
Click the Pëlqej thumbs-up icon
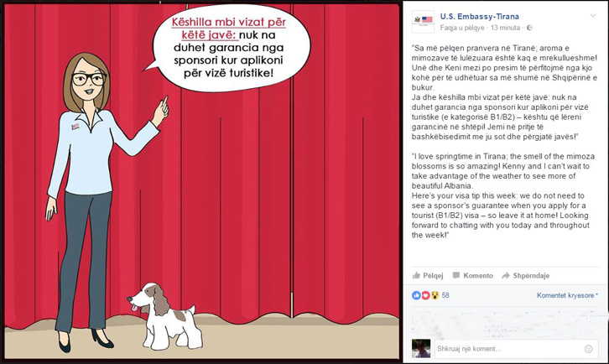coord(416,275)
